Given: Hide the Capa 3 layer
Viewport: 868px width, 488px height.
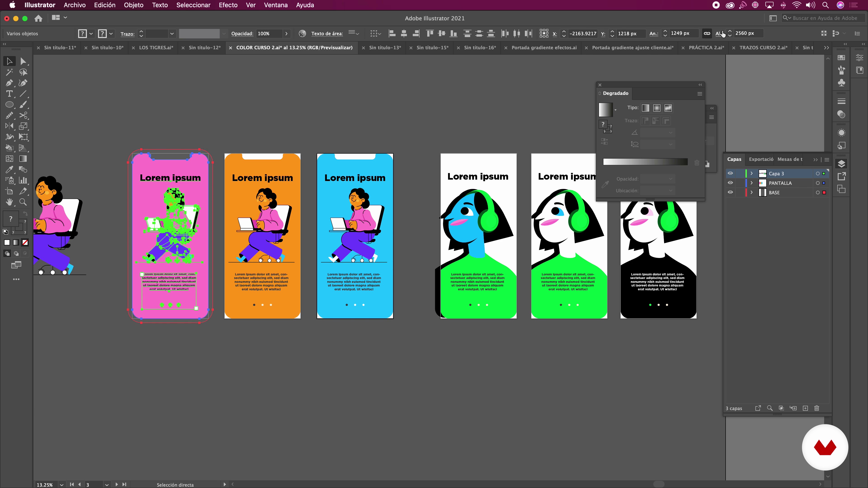Looking at the screenshot, I should [730, 174].
